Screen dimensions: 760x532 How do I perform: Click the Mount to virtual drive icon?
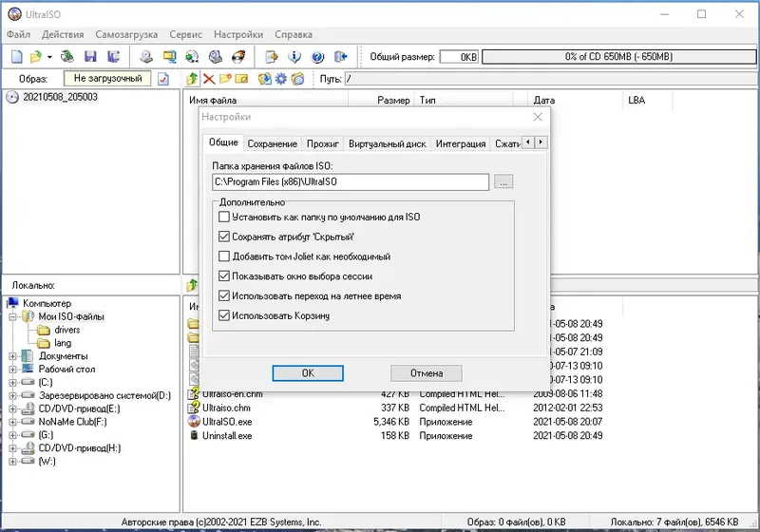coord(216,57)
